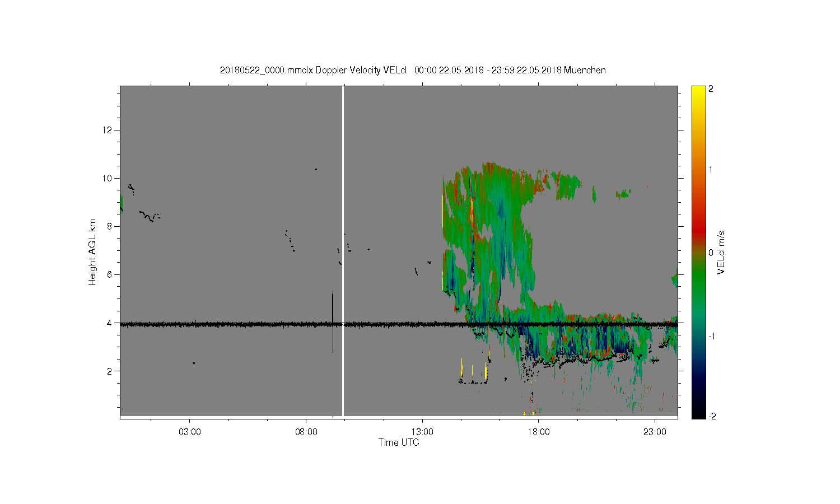
Task: Click the plot title text starting 20180522_0000.mmclx
Action: click(413, 70)
